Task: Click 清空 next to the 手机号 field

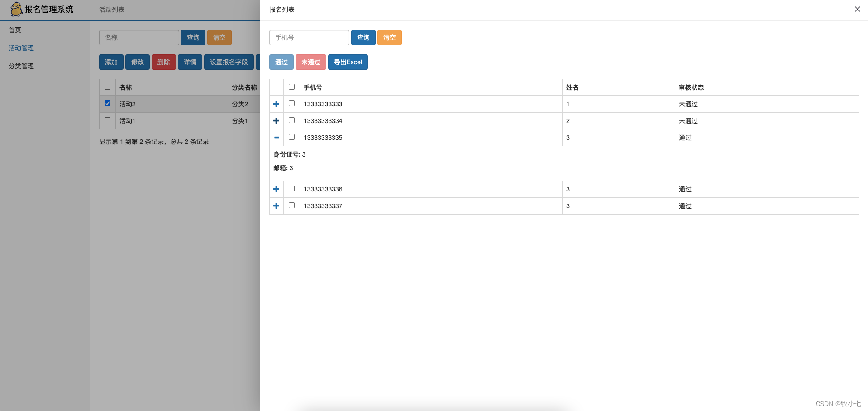Action: pyautogui.click(x=390, y=38)
